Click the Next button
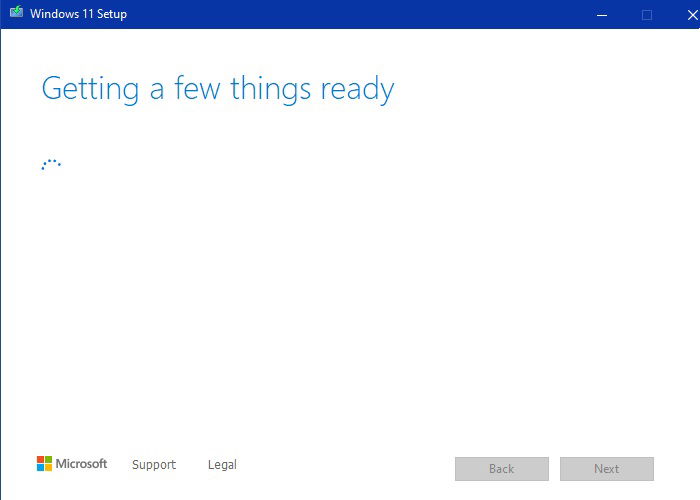Screen dimensions: 700x500 click(x=607, y=469)
